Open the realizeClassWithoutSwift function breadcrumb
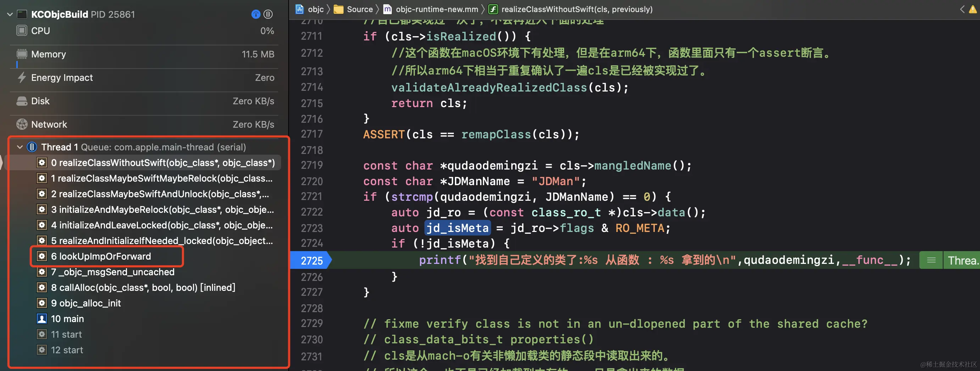 tap(570, 9)
